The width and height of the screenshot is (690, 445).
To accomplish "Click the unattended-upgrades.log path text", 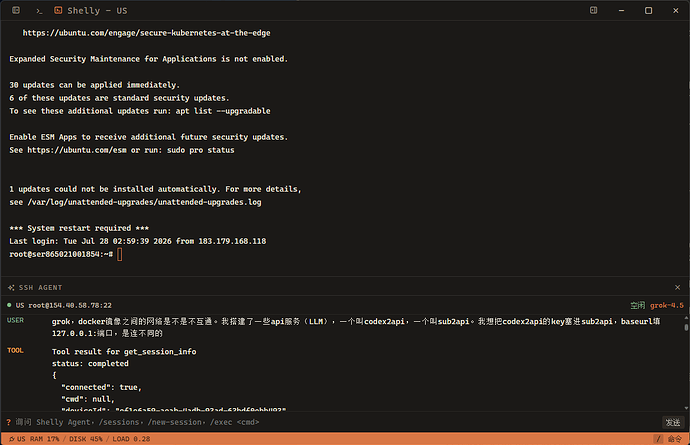I will 144,202.
